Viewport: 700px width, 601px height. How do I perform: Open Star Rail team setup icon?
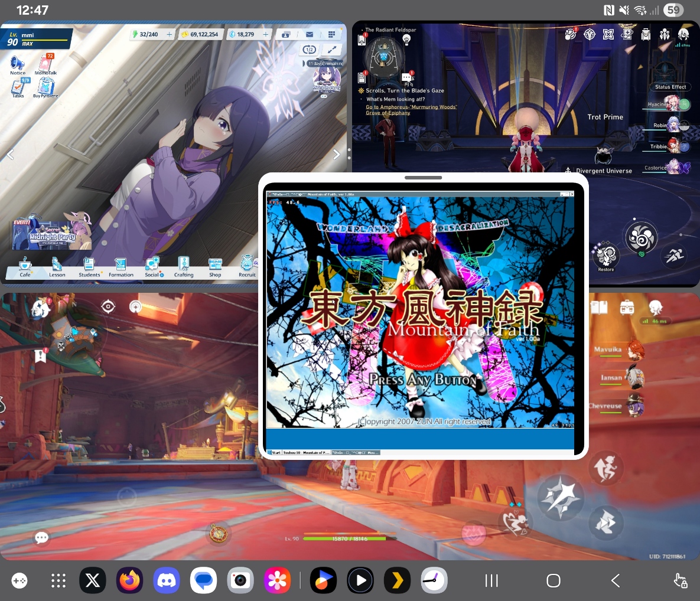pos(665,34)
